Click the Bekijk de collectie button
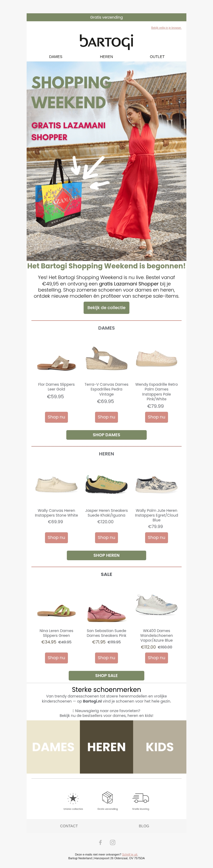 point(106,308)
